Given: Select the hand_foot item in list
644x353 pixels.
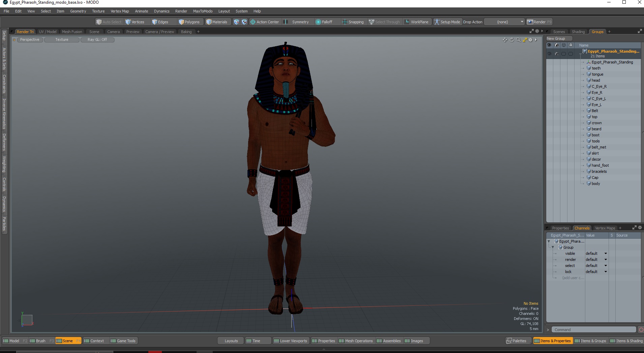Looking at the screenshot, I should (600, 165).
